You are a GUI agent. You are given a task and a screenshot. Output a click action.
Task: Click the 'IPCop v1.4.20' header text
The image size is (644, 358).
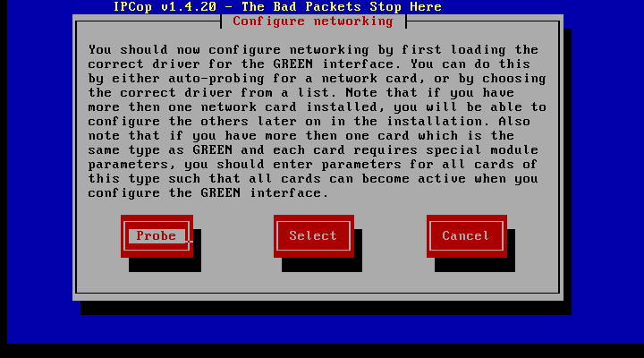pyautogui.click(x=165, y=6)
